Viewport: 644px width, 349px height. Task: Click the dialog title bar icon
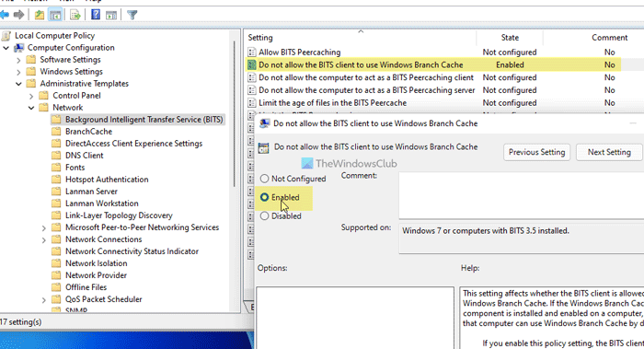(x=265, y=123)
